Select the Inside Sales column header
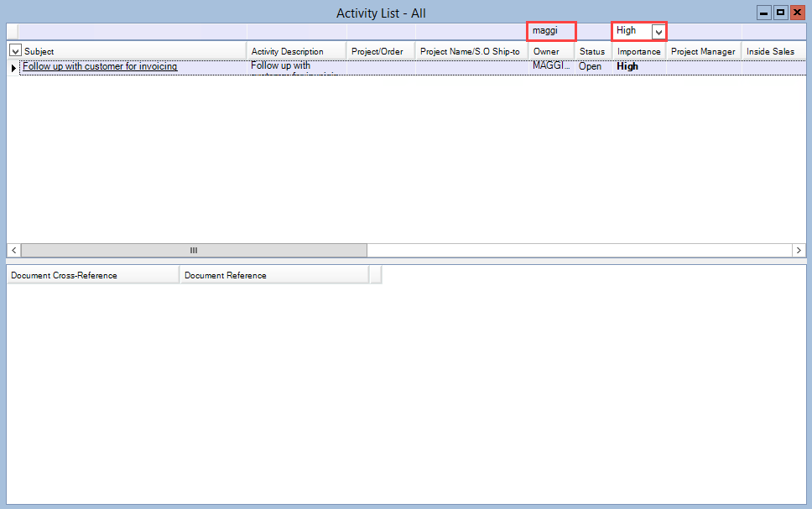 tap(770, 51)
